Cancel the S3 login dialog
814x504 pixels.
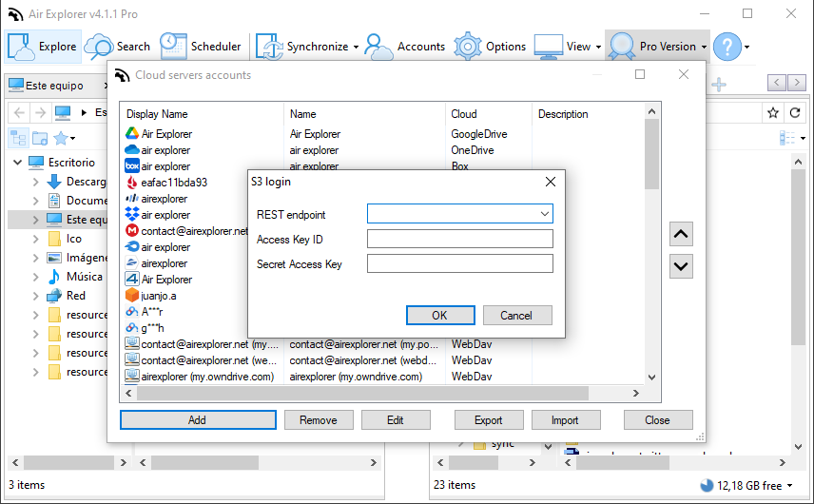coord(517,315)
